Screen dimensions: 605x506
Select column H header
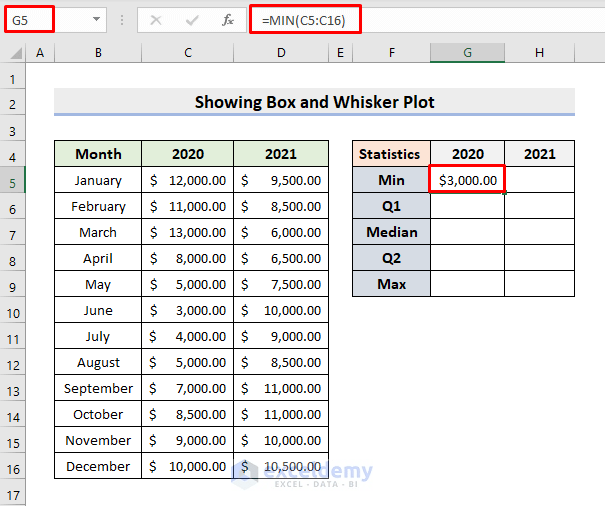coord(539,53)
